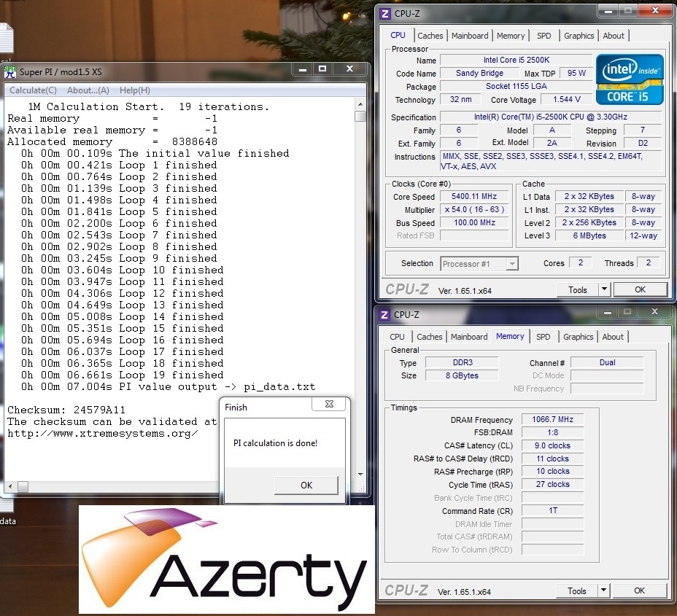Click OK button in lower CPU-Z Memory window

pyautogui.click(x=639, y=590)
